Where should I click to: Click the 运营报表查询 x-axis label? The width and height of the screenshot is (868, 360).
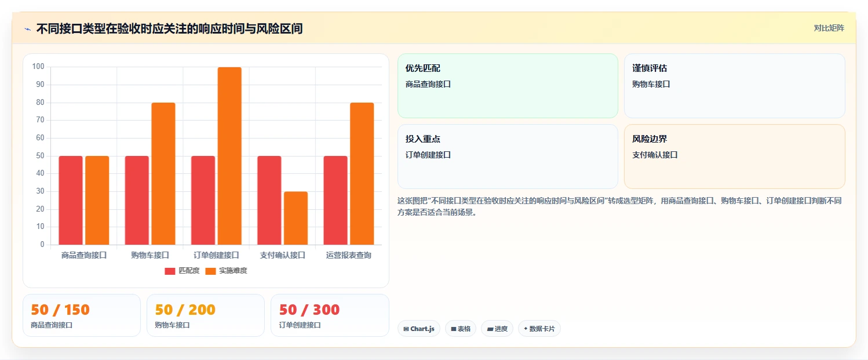coord(349,255)
